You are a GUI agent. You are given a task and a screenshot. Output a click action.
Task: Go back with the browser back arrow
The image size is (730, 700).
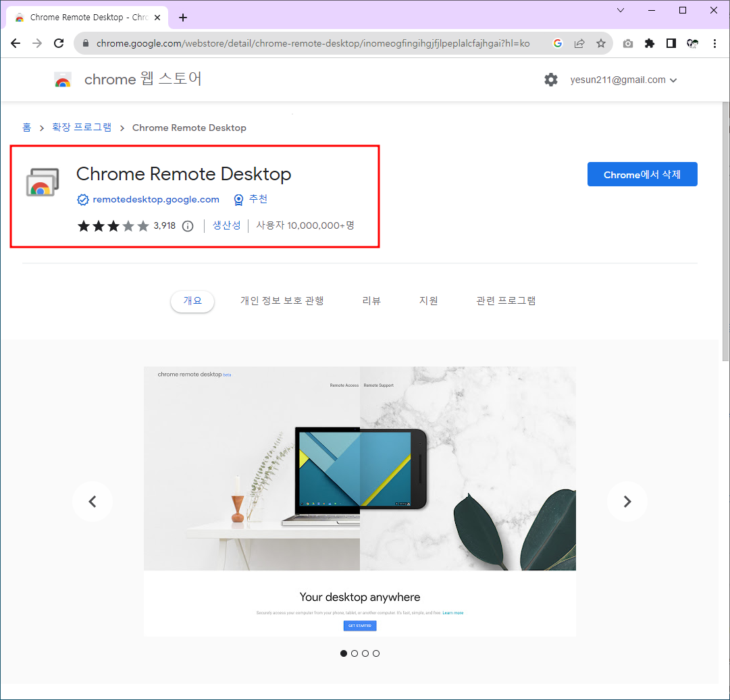[x=16, y=43]
